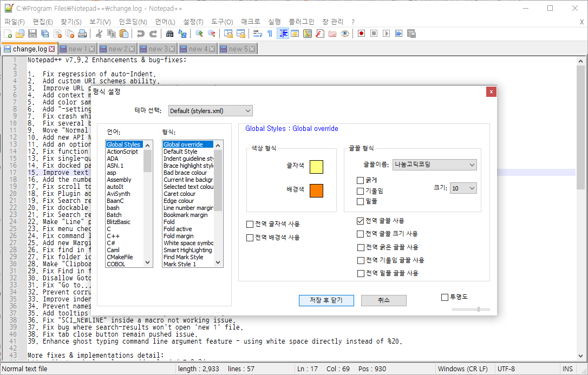The width and height of the screenshot is (588, 375).
Task: Click the New file toolbar icon
Action: (x=8, y=34)
